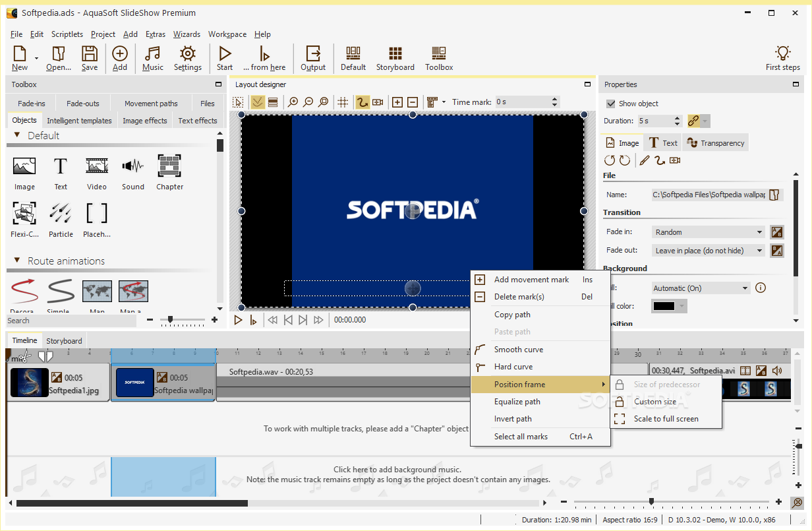Open the Music toolbar icon
This screenshot has height=531, width=812.
(x=153, y=58)
